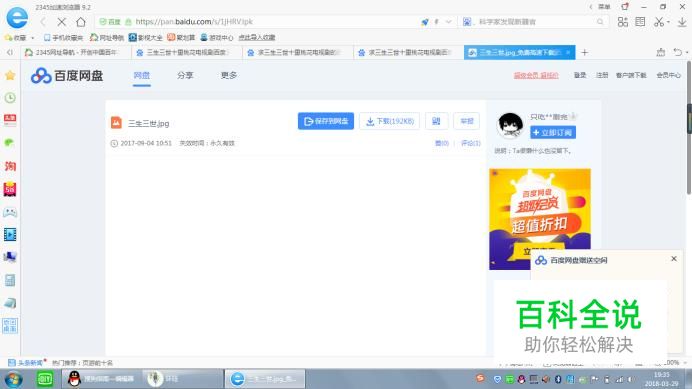Click the 注册 register link

click(x=602, y=76)
